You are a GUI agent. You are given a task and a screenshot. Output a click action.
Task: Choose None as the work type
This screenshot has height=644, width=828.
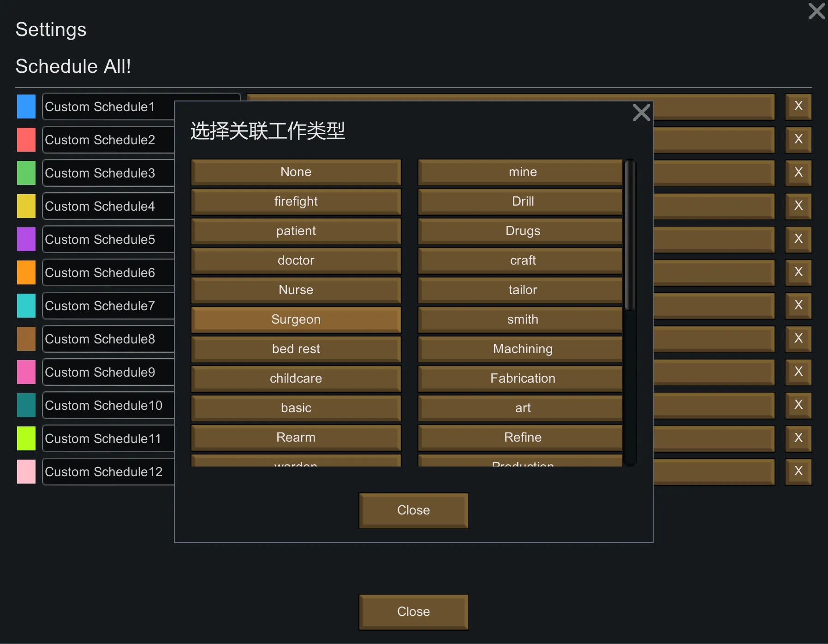(296, 172)
